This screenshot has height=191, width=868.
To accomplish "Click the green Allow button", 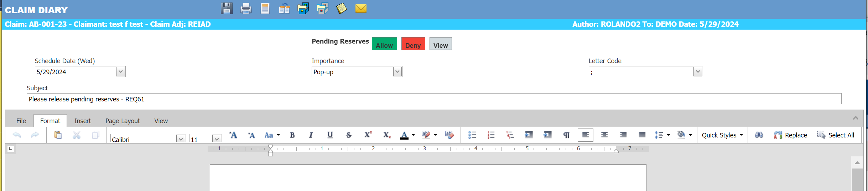I will point(384,44).
